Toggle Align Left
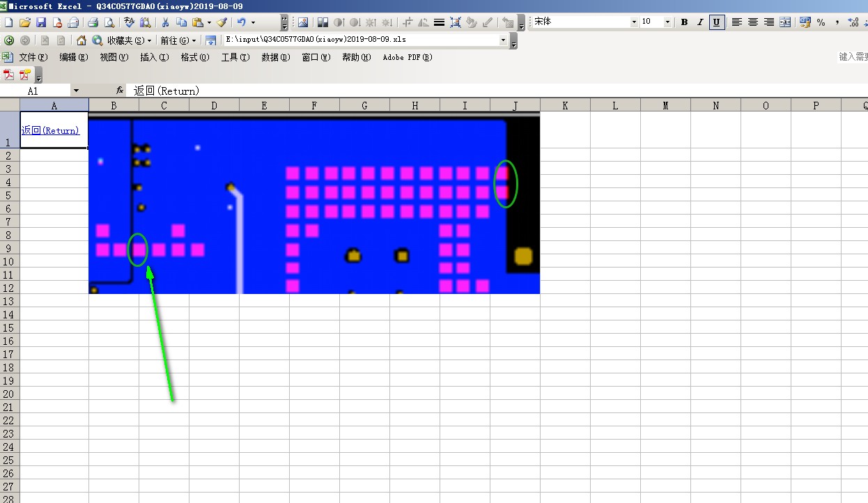Viewport: 868px width, 503px height. pyautogui.click(x=736, y=22)
